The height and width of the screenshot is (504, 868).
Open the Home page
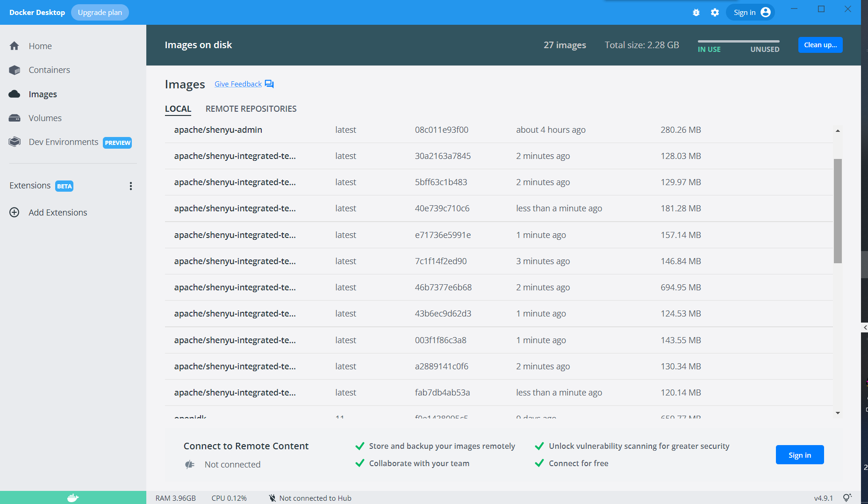point(40,46)
